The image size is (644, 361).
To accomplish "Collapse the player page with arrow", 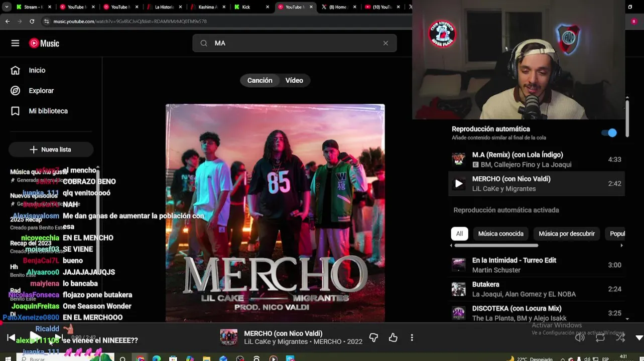I will click(639, 338).
